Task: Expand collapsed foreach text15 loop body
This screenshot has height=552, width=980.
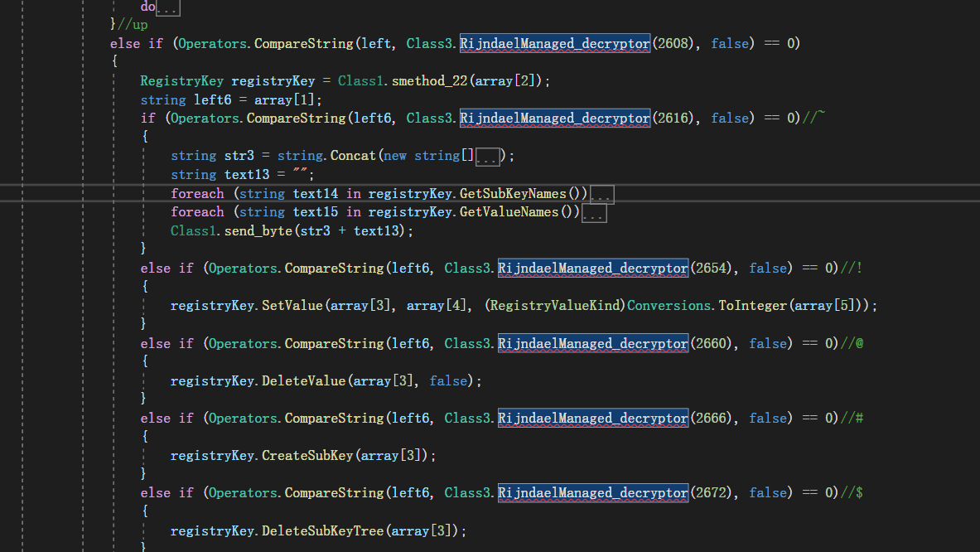Action: tap(594, 214)
